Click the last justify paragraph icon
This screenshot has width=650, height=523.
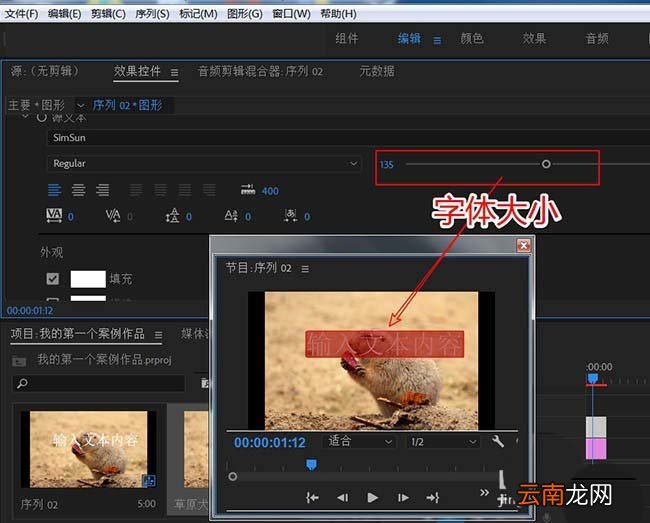[x=209, y=190]
